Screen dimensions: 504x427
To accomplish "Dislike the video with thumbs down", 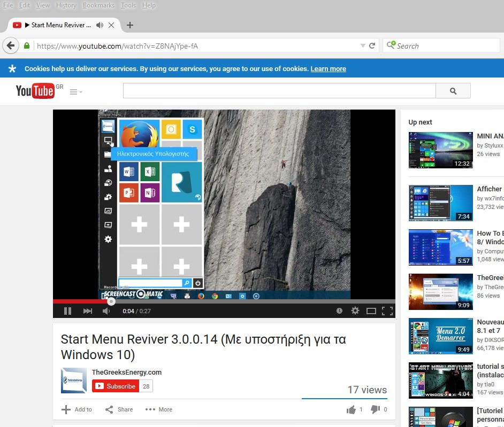I will click(376, 409).
